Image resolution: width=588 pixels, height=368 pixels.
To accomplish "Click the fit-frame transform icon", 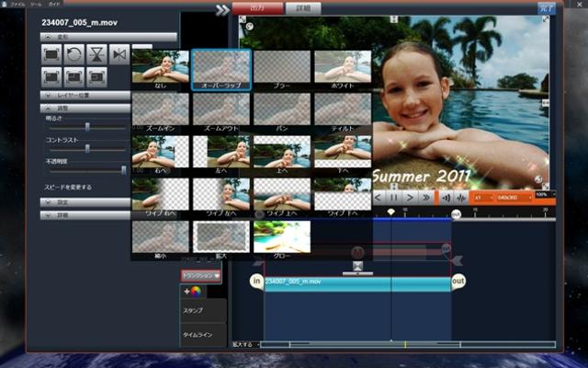I will [x=51, y=55].
